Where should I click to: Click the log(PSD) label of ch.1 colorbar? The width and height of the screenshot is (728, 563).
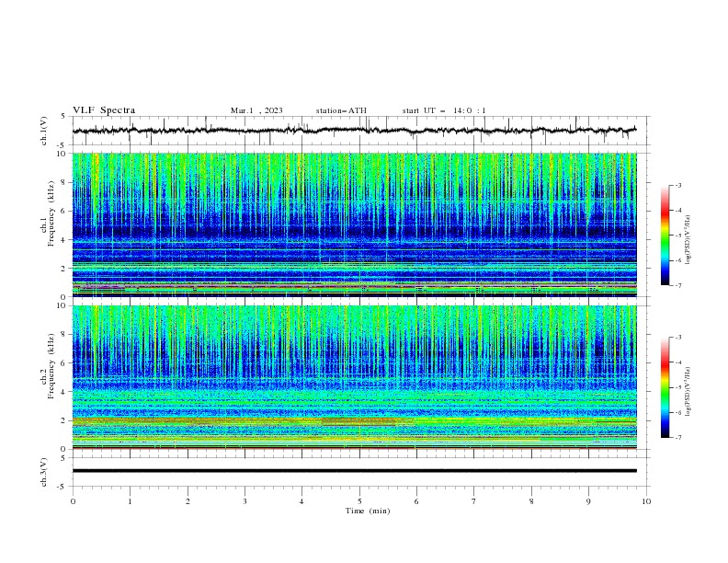688,240
